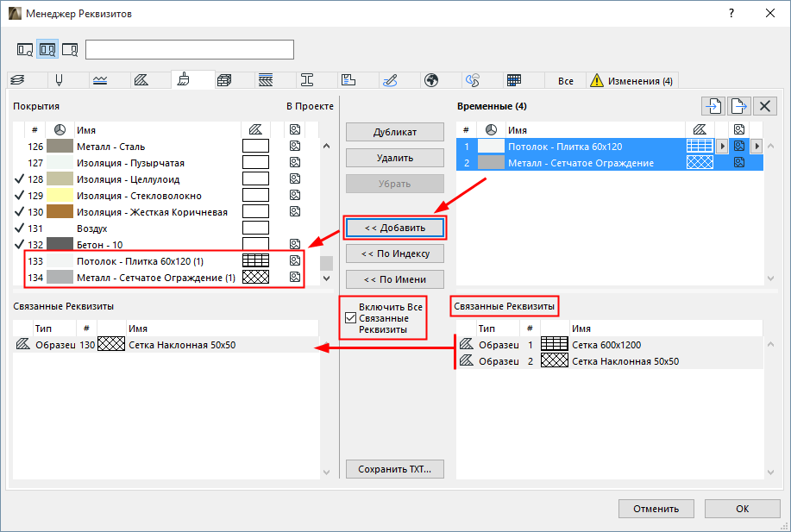Image resolution: width=791 pixels, height=532 pixels.
Task: Click the texture icon in Металл - Сталь row
Action: point(295,147)
